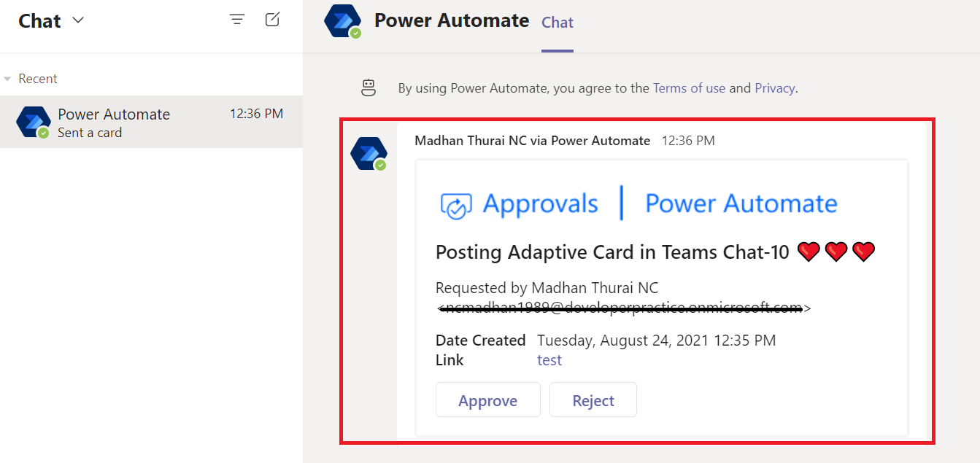
Task: Click the bot icon beside terms notice
Action: (x=369, y=88)
